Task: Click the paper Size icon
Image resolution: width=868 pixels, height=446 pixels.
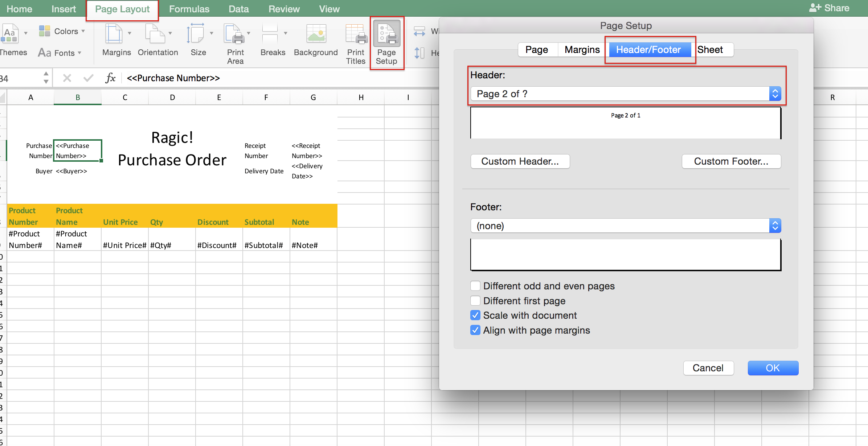Action: click(x=196, y=34)
